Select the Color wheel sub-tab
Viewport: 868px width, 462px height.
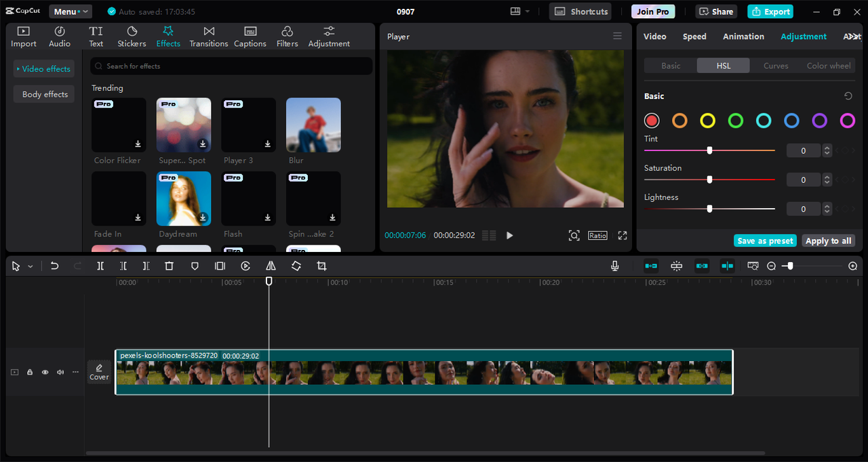coord(829,66)
